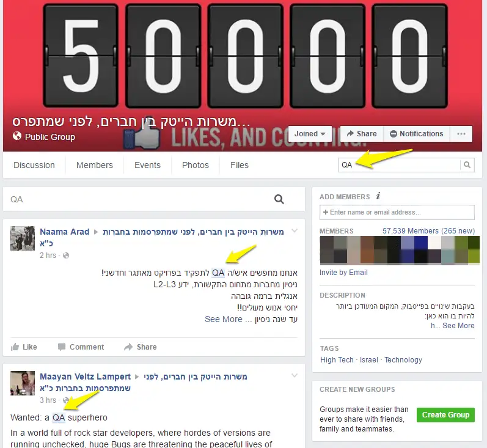Click the Share button on cover photo
Image resolution: width=487 pixels, height=448 pixels.
tap(362, 134)
